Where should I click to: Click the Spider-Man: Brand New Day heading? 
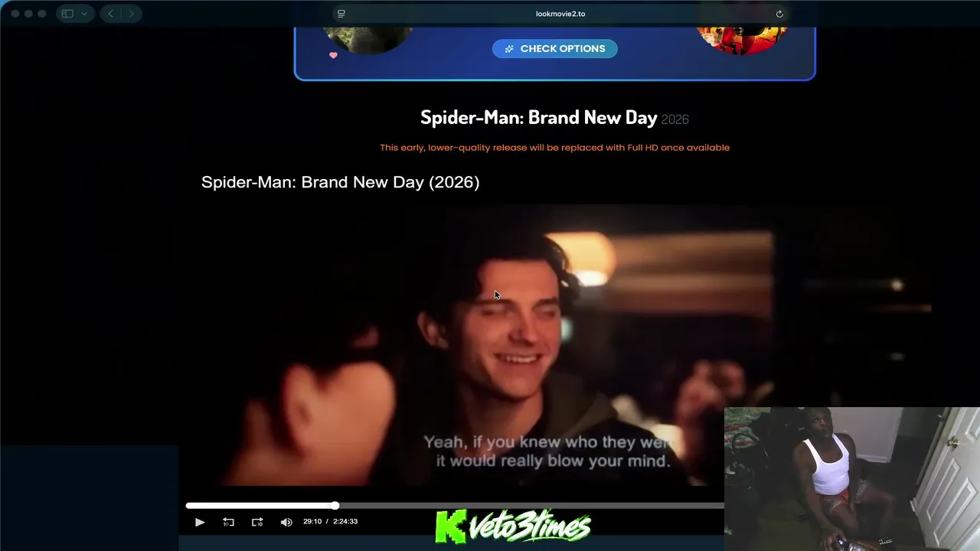click(538, 117)
